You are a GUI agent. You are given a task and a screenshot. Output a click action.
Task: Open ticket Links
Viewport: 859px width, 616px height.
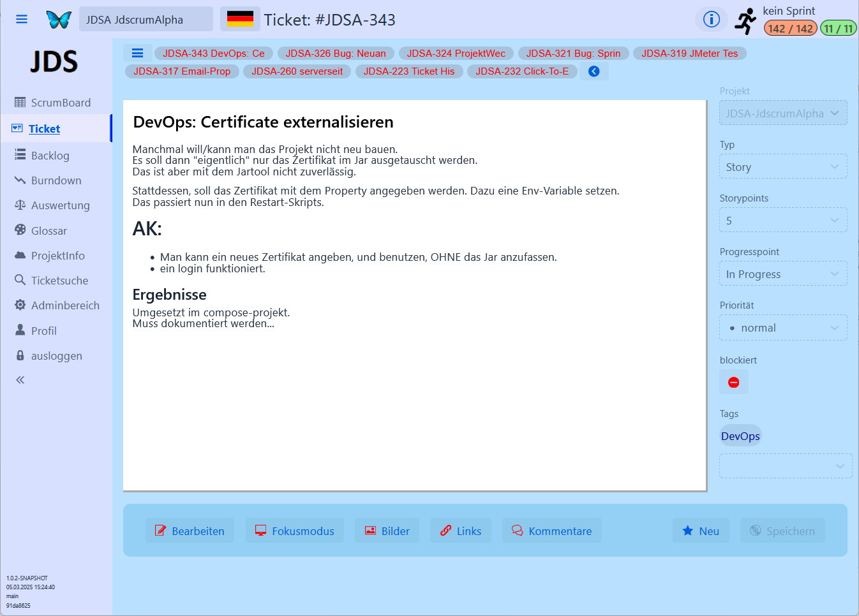pyautogui.click(x=461, y=531)
